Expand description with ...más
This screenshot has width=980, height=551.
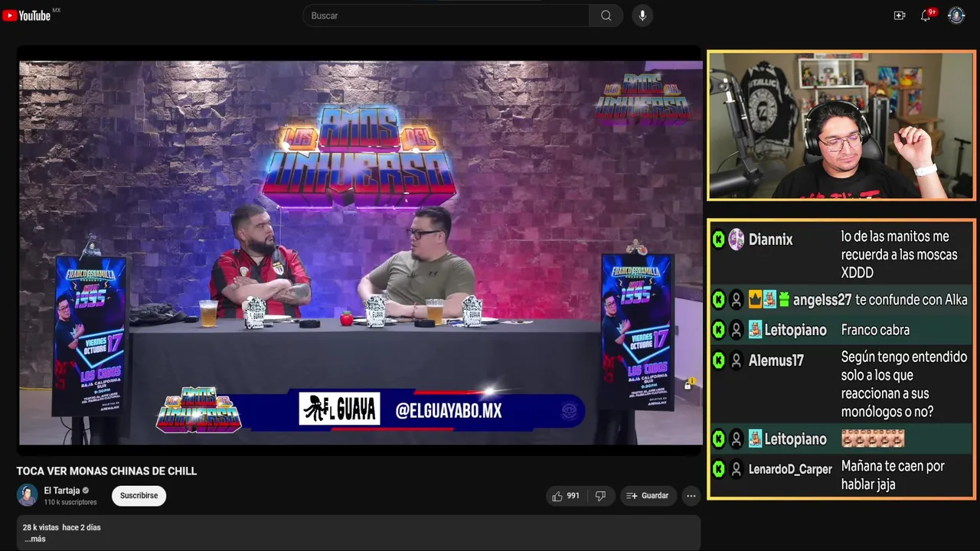coord(34,539)
